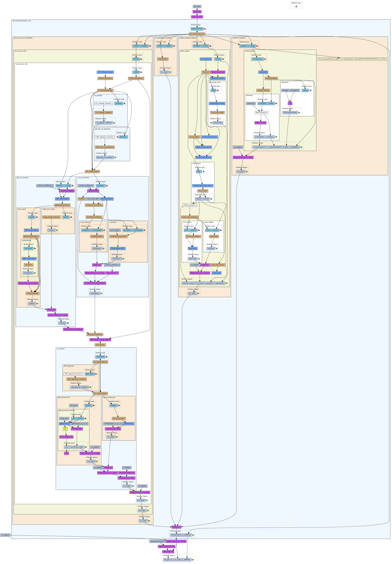Click the Tell node in Workflow34

tap(290, 103)
